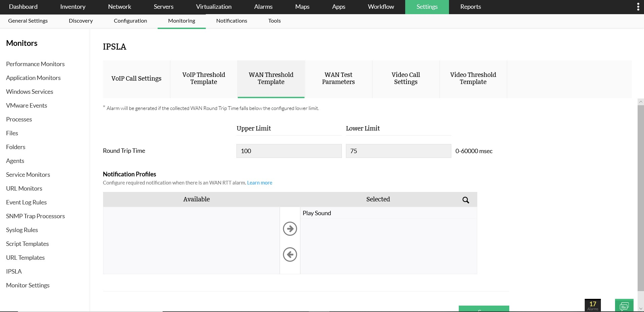Click the Learn more link
The image size is (644, 312).
pos(259,182)
